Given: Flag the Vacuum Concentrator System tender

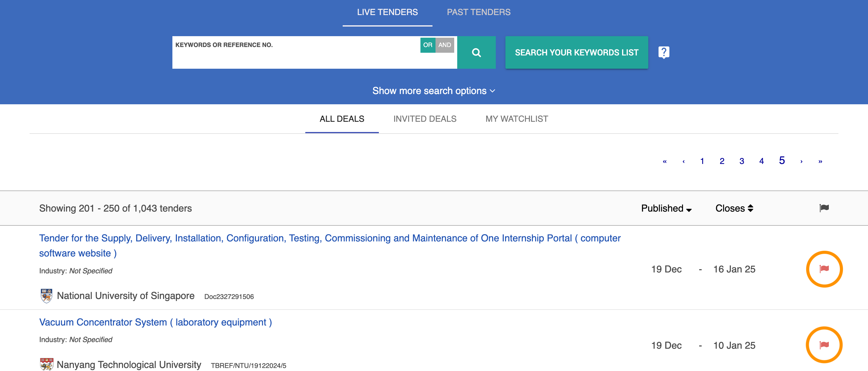Looking at the screenshot, I should click(x=824, y=345).
